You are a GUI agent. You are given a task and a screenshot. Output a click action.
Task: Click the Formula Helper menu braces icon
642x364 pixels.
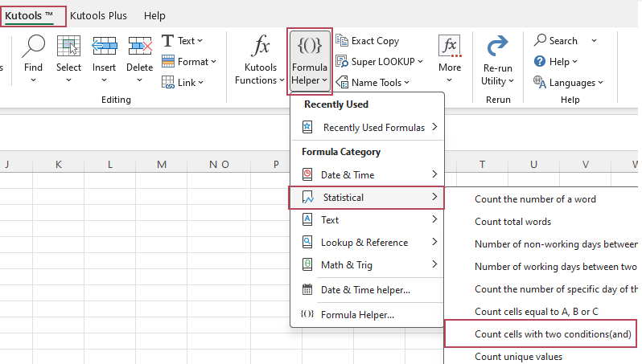307,314
